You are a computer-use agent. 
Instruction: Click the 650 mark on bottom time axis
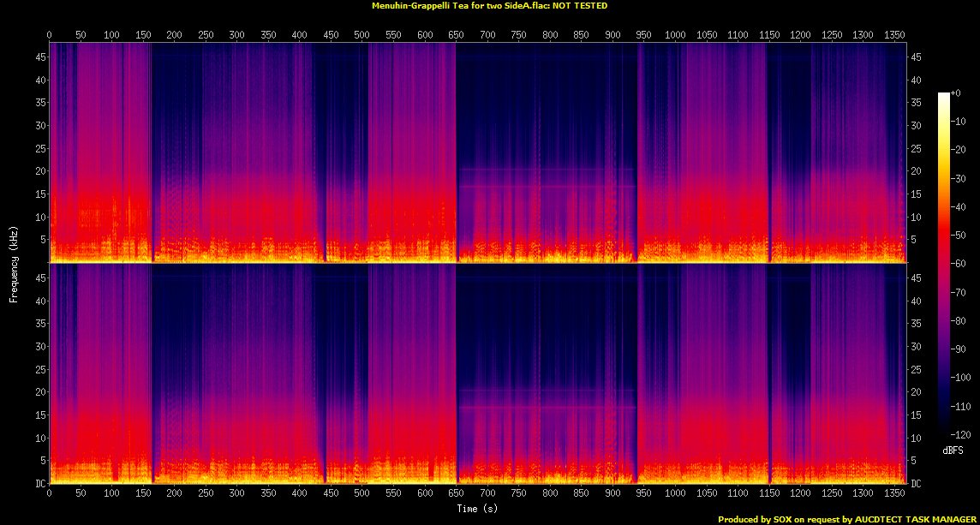tap(456, 494)
